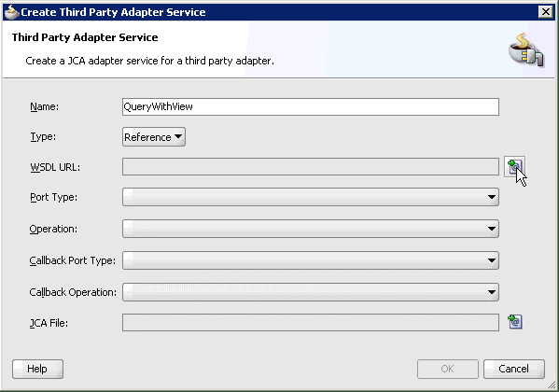
Task: Click the Cancel button
Action: click(x=513, y=369)
